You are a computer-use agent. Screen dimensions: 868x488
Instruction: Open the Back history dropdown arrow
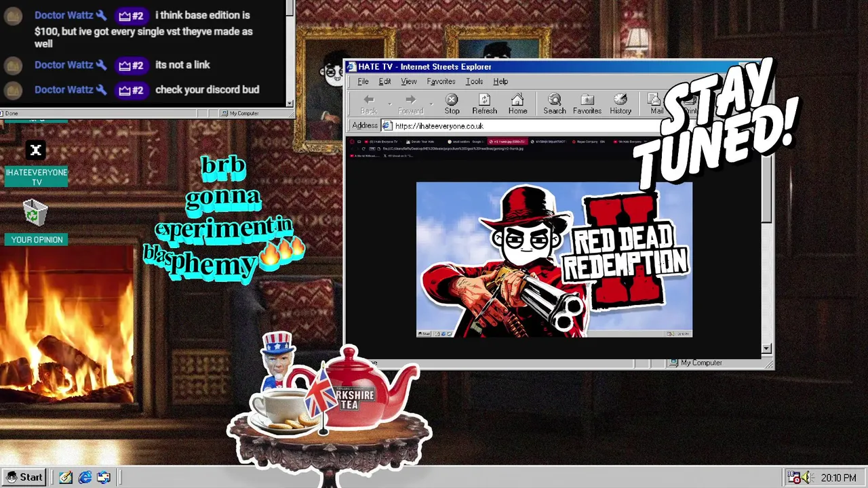pyautogui.click(x=389, y=104)
